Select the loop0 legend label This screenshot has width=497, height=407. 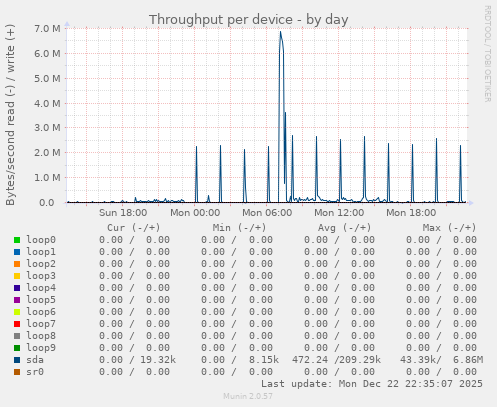(41, 240)
